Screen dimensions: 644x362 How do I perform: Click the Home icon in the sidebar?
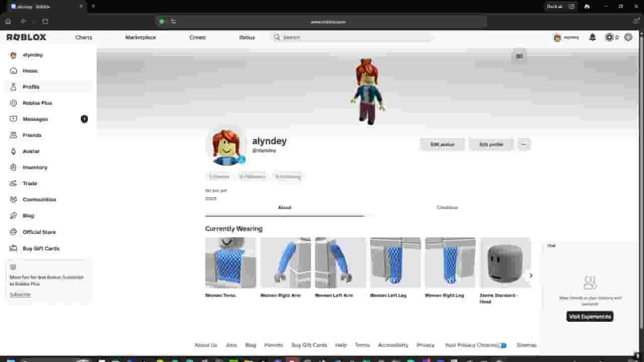[14, 71]
